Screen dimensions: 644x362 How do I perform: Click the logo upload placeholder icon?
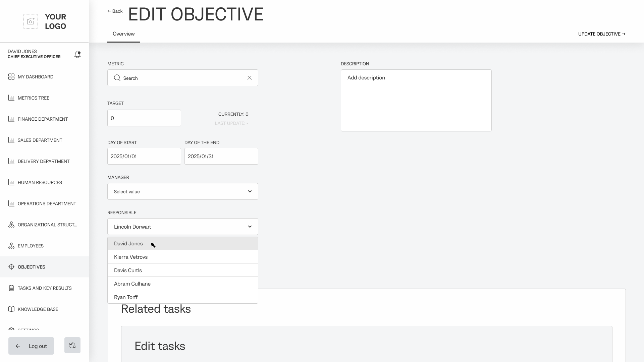click(x=31, y=21)
